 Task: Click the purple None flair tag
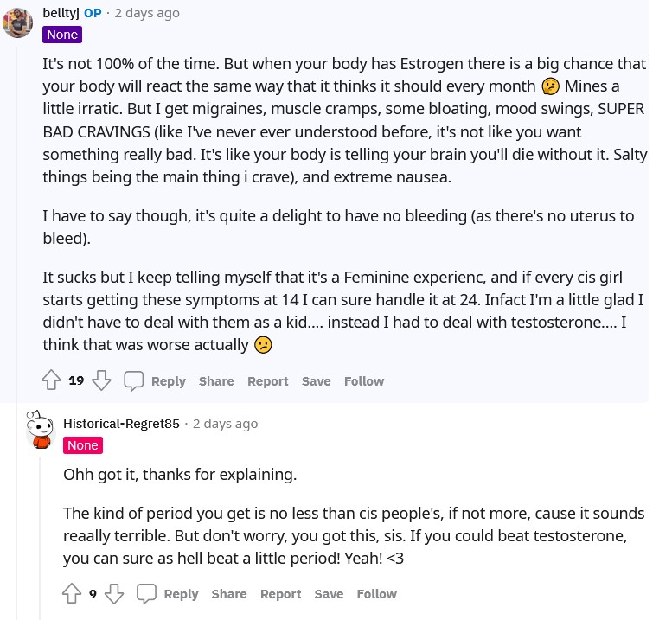tap(62, 35)
